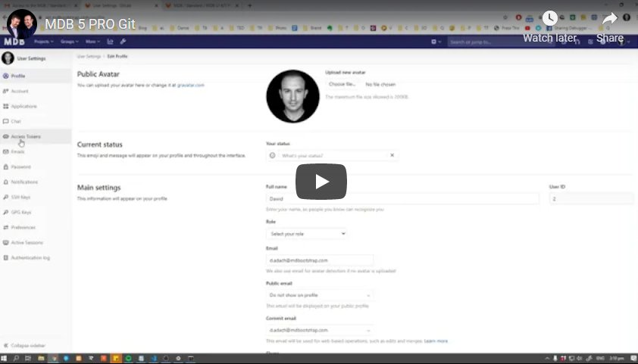
Task: Expand the More dropdown menu
Action: tap(92, 42)
